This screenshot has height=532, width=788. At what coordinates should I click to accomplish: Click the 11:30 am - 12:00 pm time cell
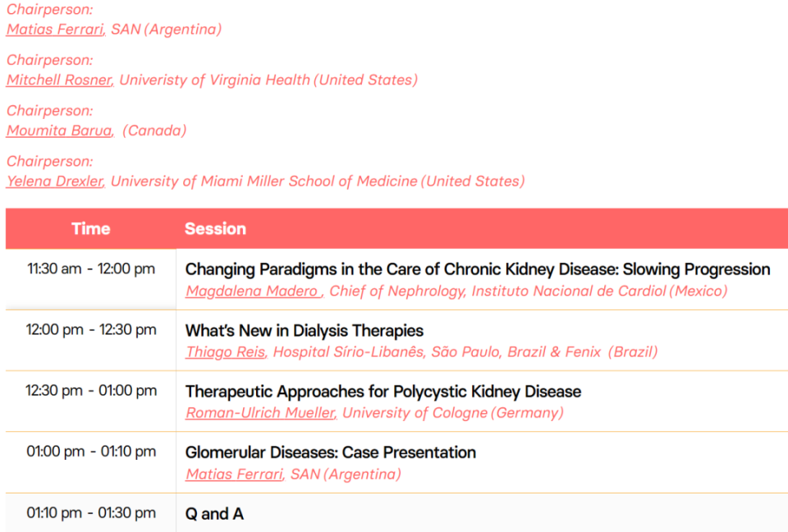pos(91,269)
